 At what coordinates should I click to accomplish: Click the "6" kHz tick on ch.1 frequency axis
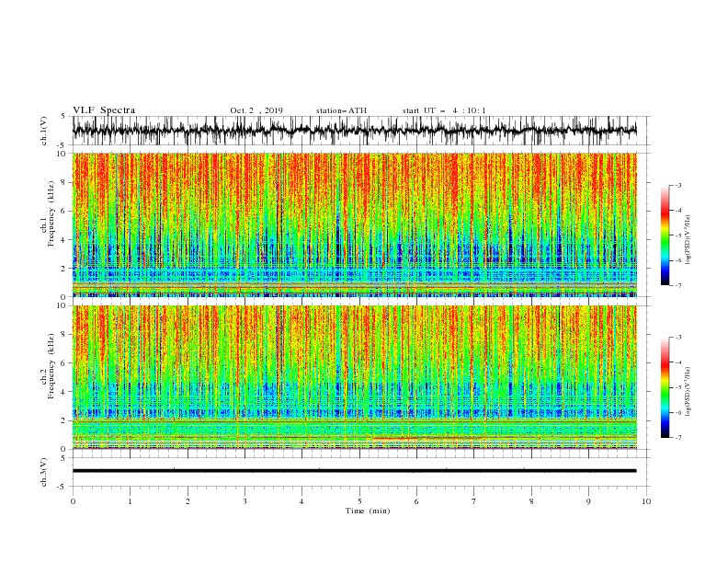(64, 211)
